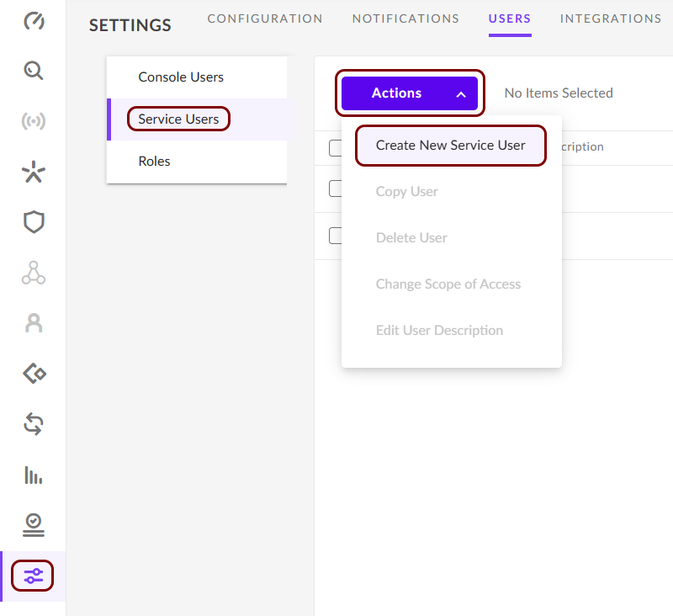Open the person identity icon in sidebar
Screen dimensions: 673x616
(x=34, y=323)
